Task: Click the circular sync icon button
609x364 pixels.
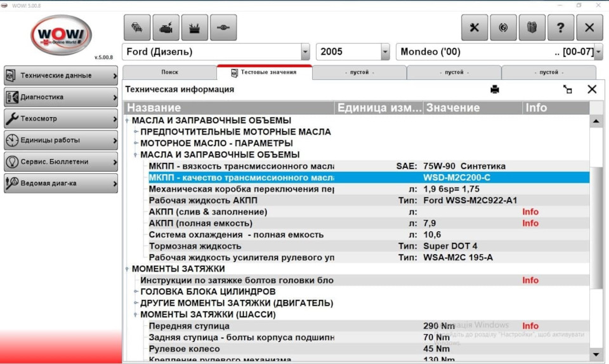Action: [503, 27]
